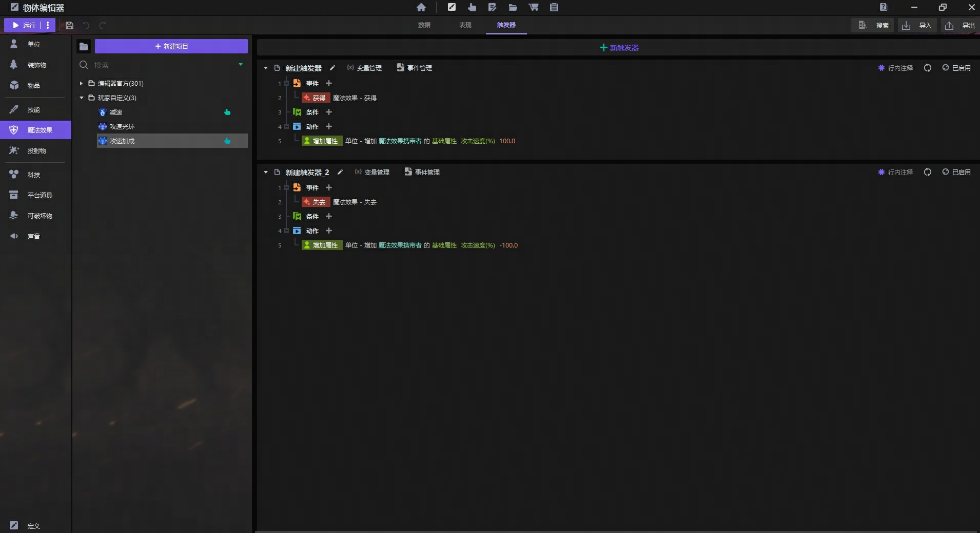Select 技能 in the left sidebar
980x533 pixels.
coord(35,110)
